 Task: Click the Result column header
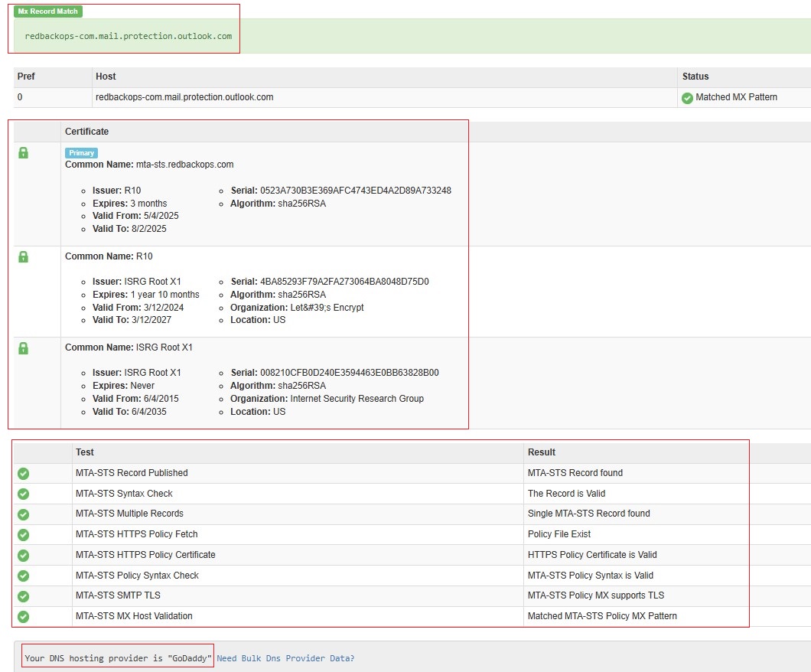tap(541, 452)
